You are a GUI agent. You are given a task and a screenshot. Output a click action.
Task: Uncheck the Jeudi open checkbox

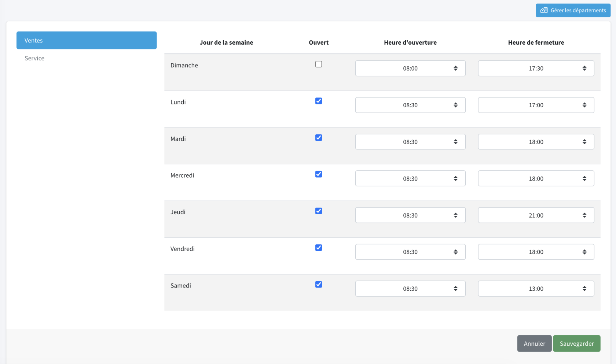coord(319,211)
